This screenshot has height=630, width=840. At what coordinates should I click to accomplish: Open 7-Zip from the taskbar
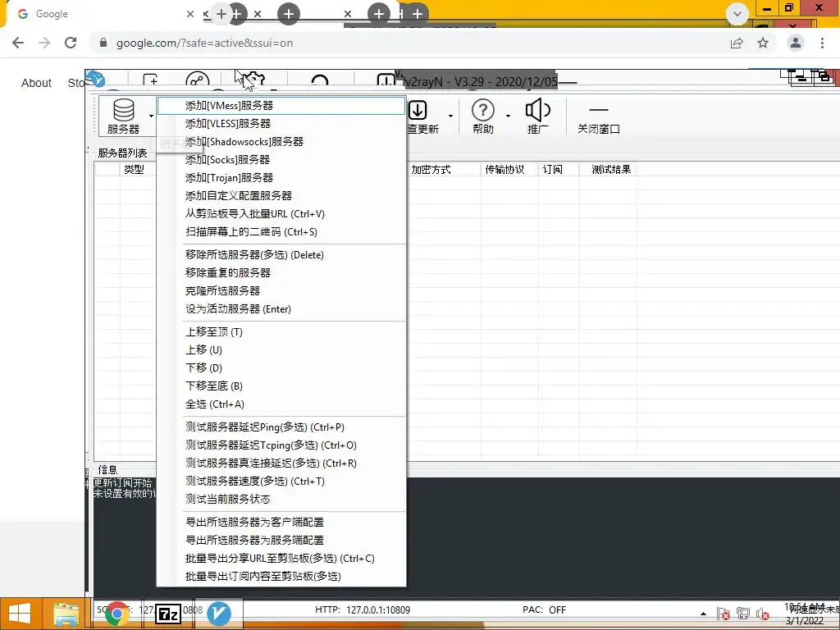tap(167, 614)
